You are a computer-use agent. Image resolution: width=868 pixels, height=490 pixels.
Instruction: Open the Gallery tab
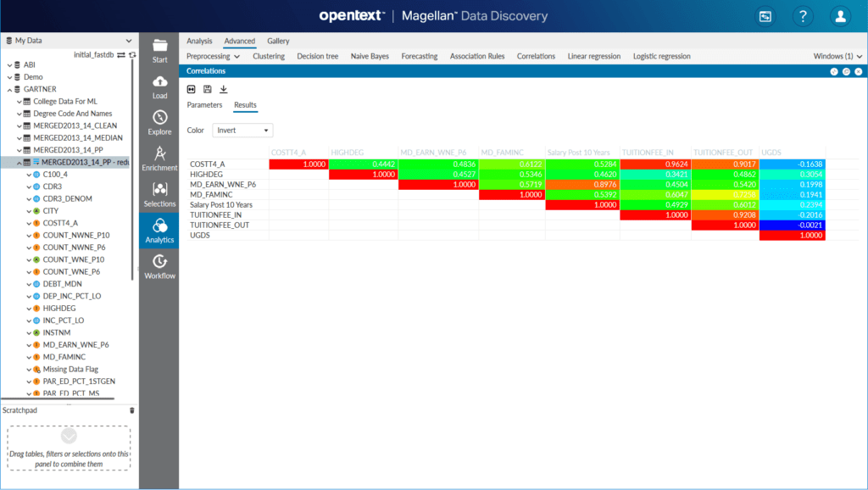[x=280, y=40]
